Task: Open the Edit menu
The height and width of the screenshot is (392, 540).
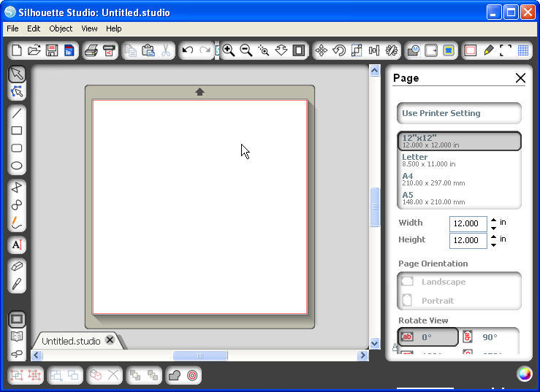Action: (x=34, y=28)
